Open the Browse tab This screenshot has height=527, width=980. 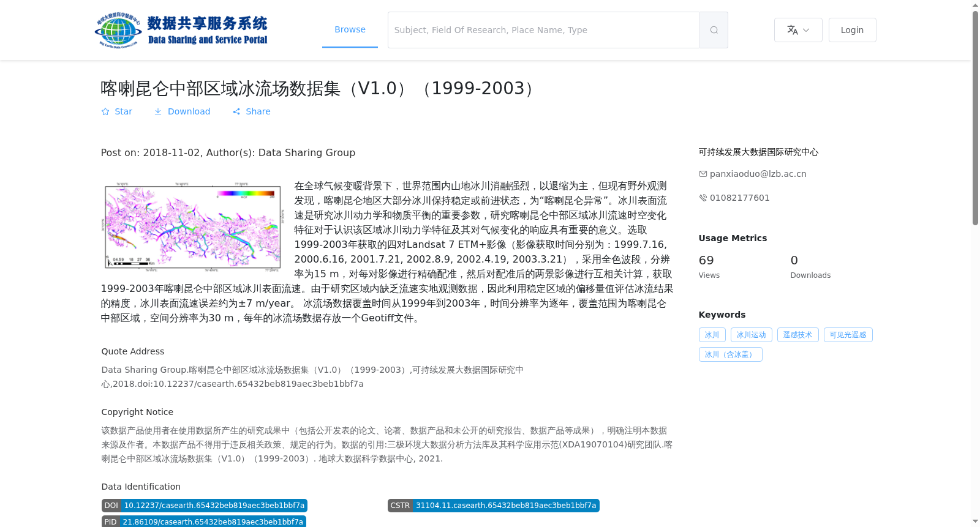pyautogui.click(x=350, y=29)
